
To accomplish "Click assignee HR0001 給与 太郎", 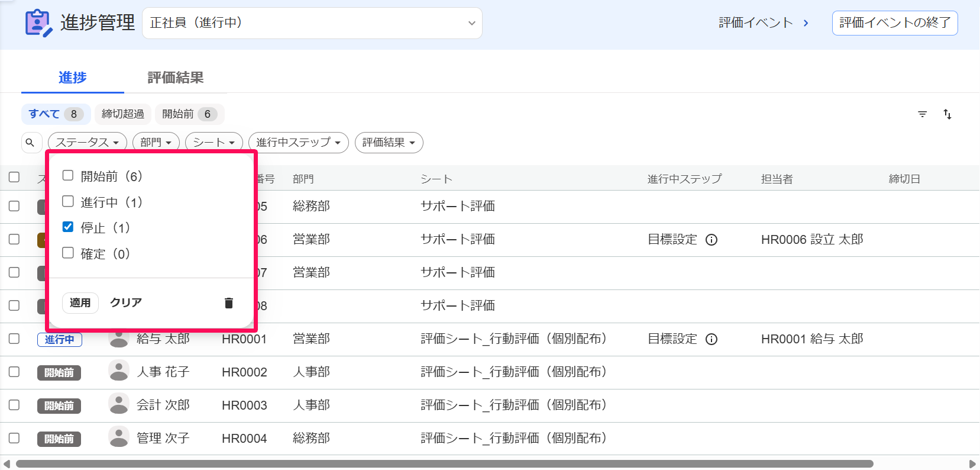I will [812, 339].
